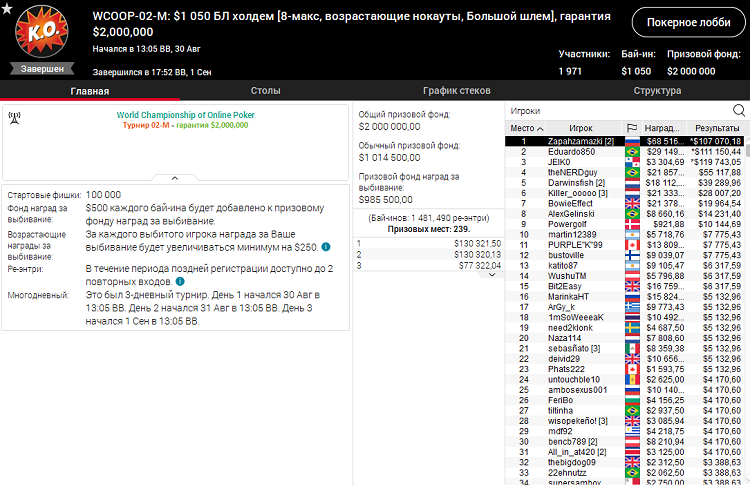Select player Eduardo850 in the list

point(570,152)
